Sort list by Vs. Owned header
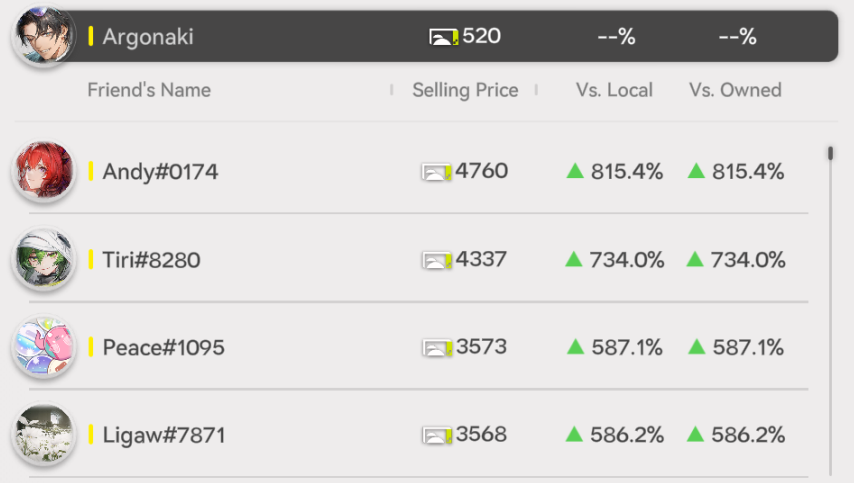854x483 pixels. (735, 90)
